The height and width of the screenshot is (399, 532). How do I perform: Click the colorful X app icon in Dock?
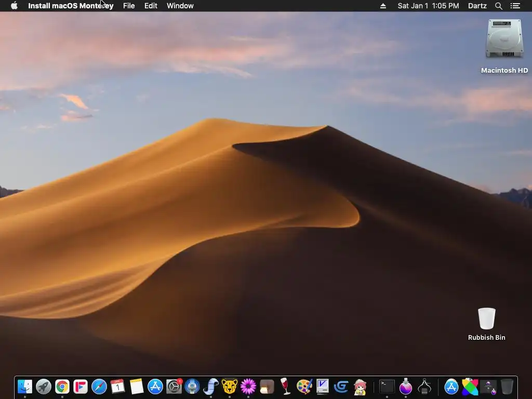pos(470,387)
